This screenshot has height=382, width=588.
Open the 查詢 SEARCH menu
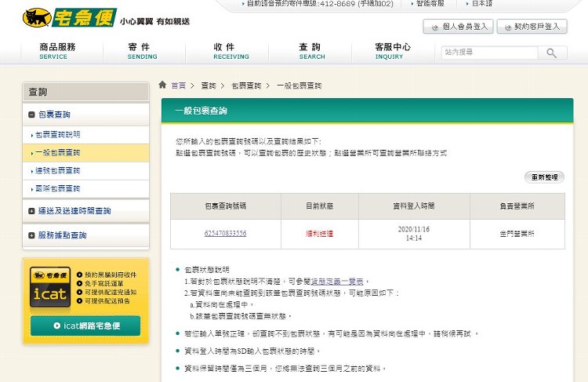pyautogui.click(x=311, y=52)
